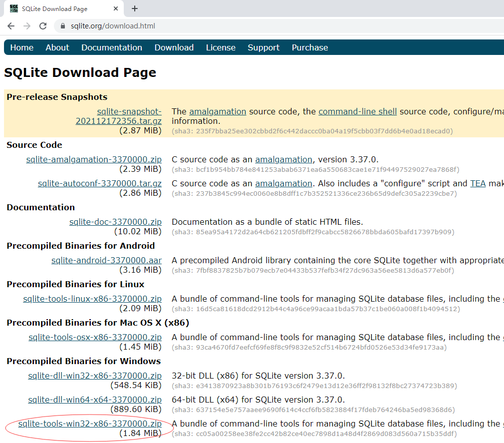
Task: Download sqlite-dll-win64-x64-3370000.zip
Action: coord(95,400)
